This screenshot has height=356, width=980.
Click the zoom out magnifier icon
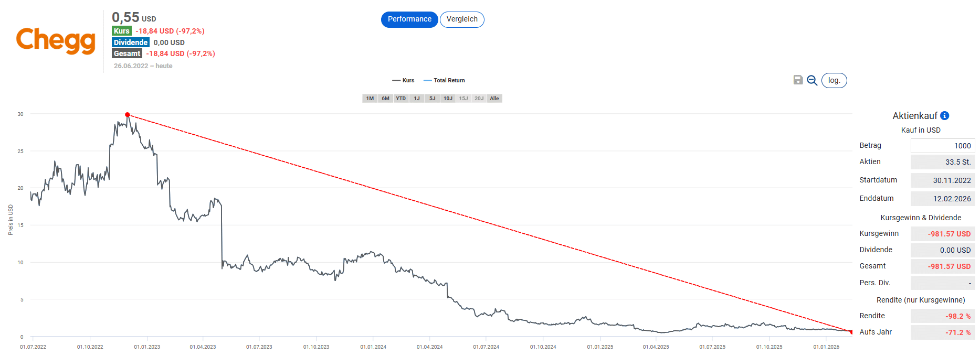(x=812, y=80)
